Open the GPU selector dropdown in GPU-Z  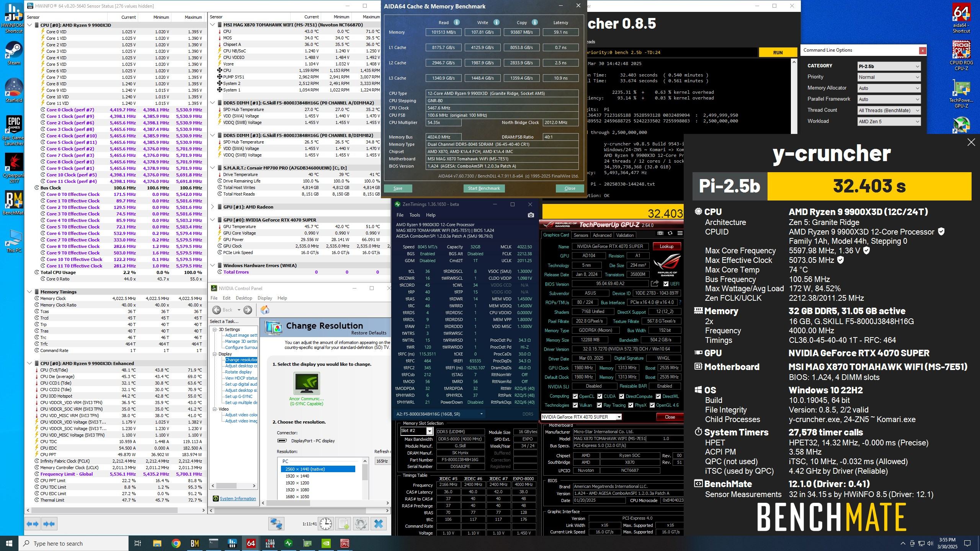pyautogui.click(x=581, y=417)
